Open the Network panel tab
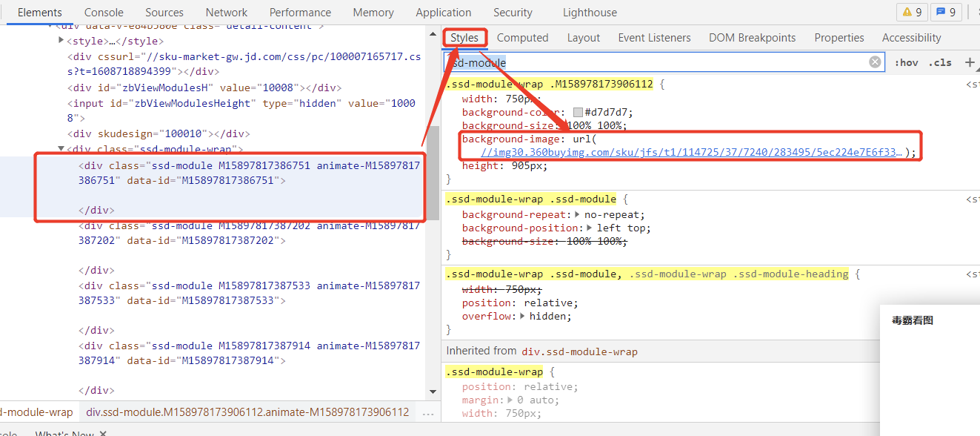Image resolution: width=980 pixels, height=436 pixels. point(227,12)
